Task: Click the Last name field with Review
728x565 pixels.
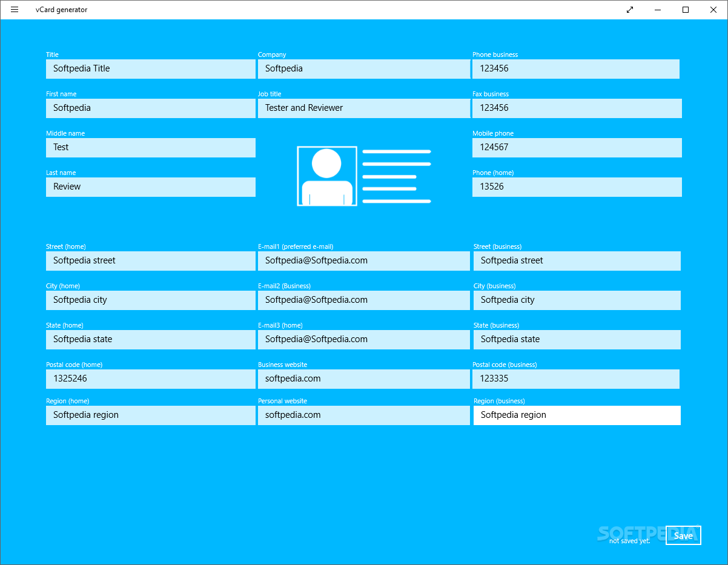Action: [151, 187]
